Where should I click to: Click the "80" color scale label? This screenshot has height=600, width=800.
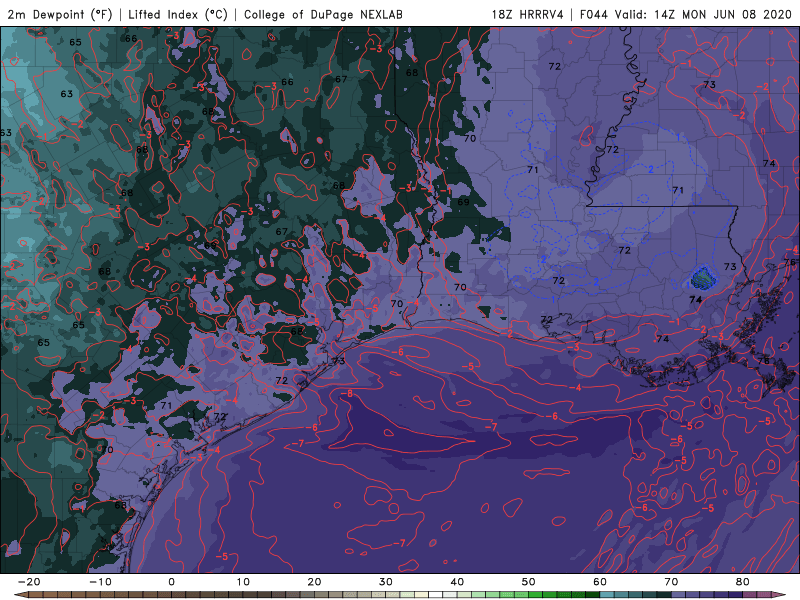coord(743,582)
